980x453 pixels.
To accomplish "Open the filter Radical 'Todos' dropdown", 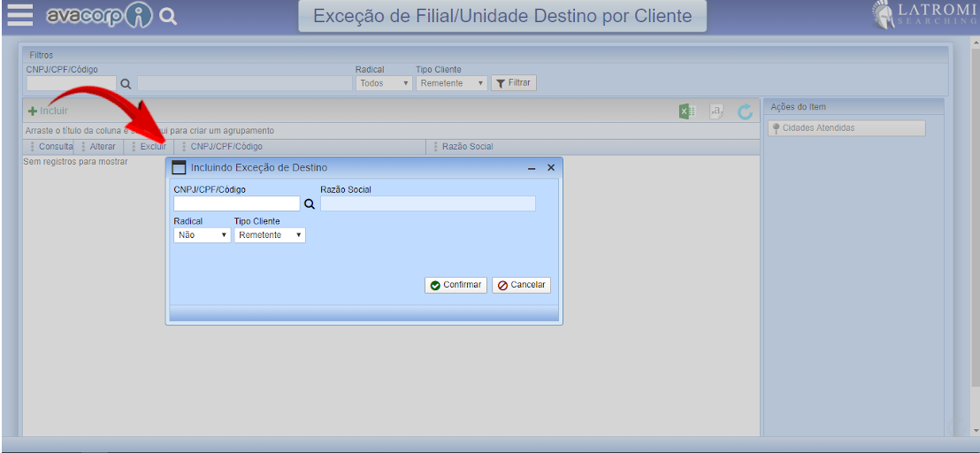I will (384, 83).
